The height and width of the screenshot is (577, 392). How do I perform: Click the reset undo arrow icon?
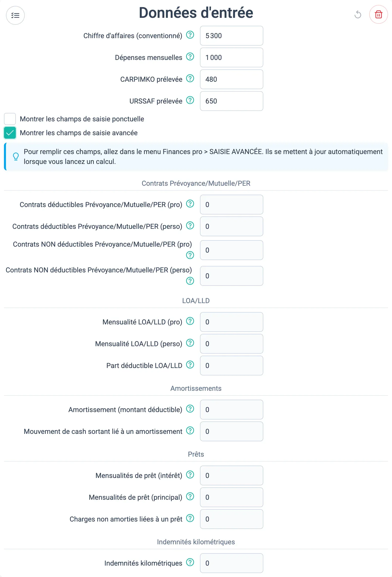358,14
